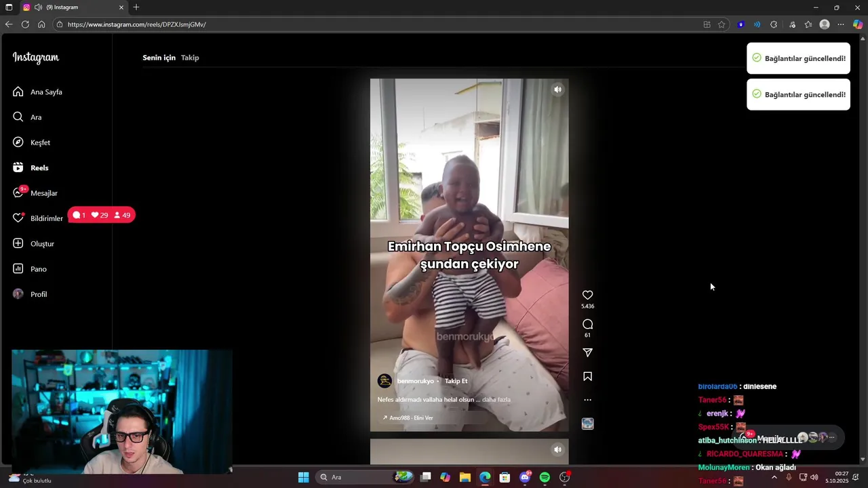Screen dimensions: 868x488
Task: Open the reel's three-dot more options
Action: (x=588, y=400)
